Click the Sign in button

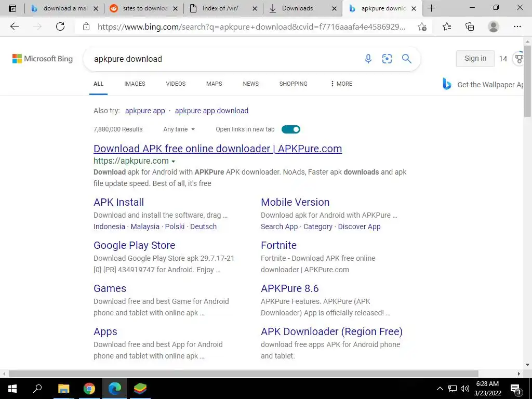(475, 58)
